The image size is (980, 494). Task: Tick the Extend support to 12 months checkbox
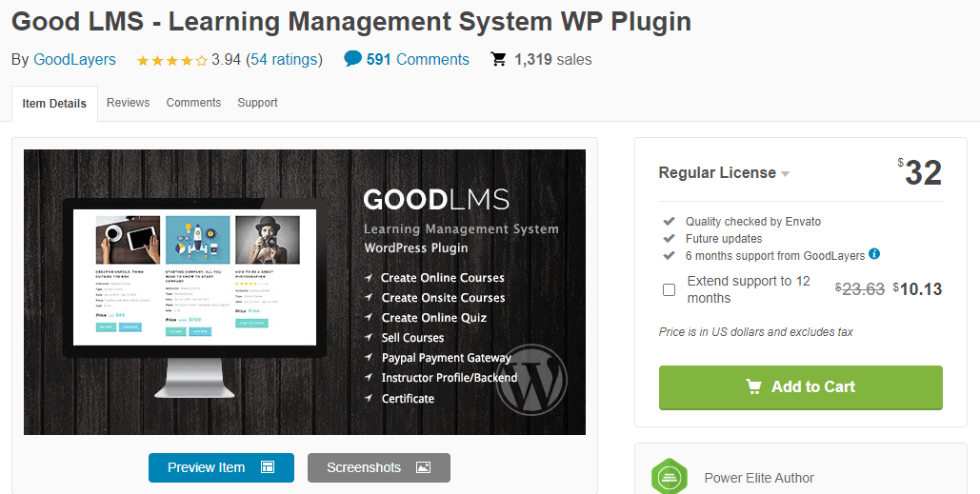[669, 289]
